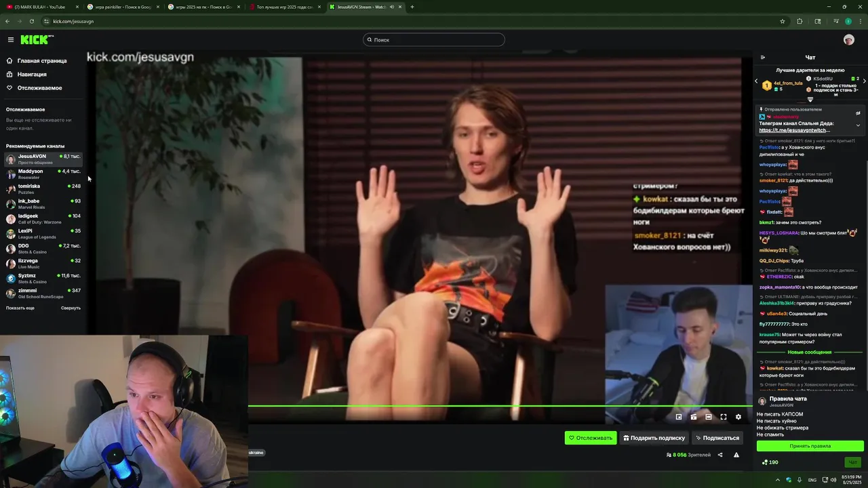This screenshot has width=868, height=488.
Task: Hide the pinned message
Action: (x=858, y=113)
